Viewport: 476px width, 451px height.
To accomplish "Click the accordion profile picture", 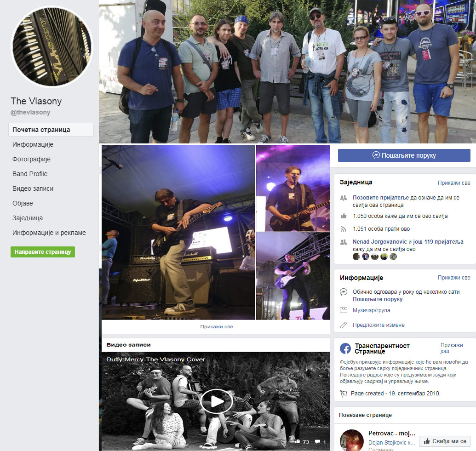I will click(51, 47).
